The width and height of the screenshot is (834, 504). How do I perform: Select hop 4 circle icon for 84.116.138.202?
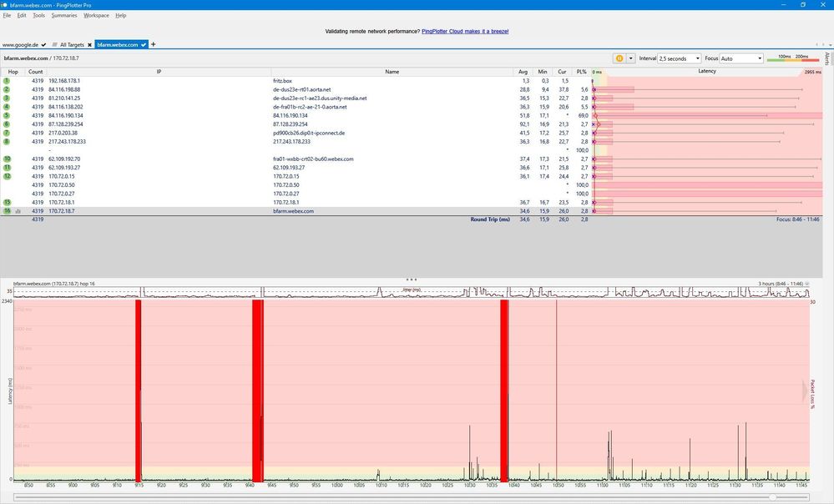(x=7, y=107)
